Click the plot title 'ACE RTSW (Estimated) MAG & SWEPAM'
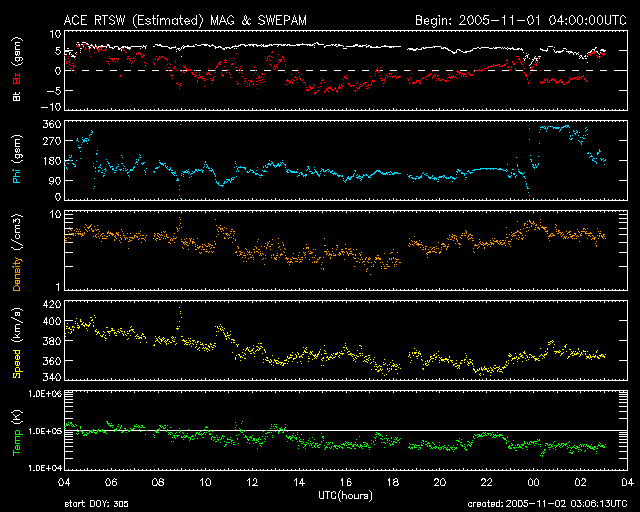 (x=185, y=20)
